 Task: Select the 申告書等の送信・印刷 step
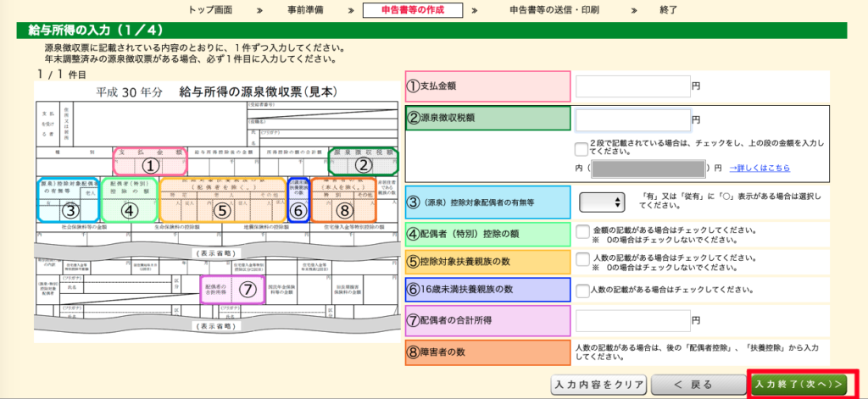pyautogui.click(x=554, y=10)
